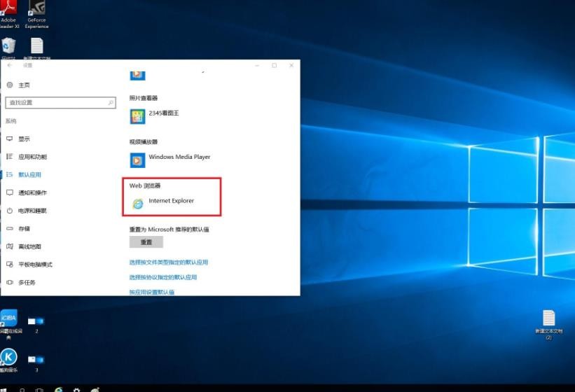This screenshot has width=575, height=392.
Task: Click 选择按协议指定的默认应用 link
Action: click(x=162, y=277)
